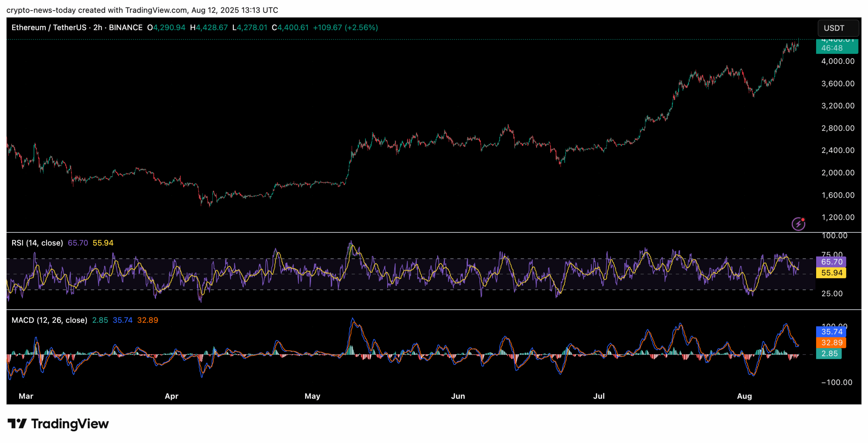This screenshot has width=868, height=443.
Task: Click the open price value O4,290.94
Action: pyautogui.click(x=166, y=27)
